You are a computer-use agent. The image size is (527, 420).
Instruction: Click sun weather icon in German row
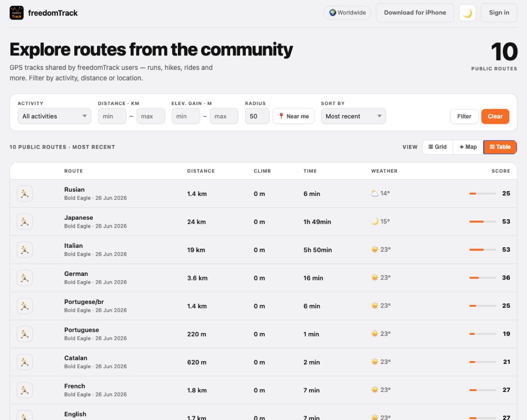[x=375, y=278]
